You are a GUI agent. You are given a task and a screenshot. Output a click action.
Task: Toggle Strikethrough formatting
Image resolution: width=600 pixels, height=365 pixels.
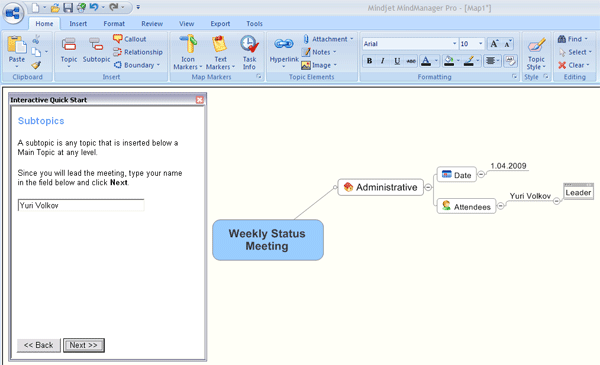(411, 60)
